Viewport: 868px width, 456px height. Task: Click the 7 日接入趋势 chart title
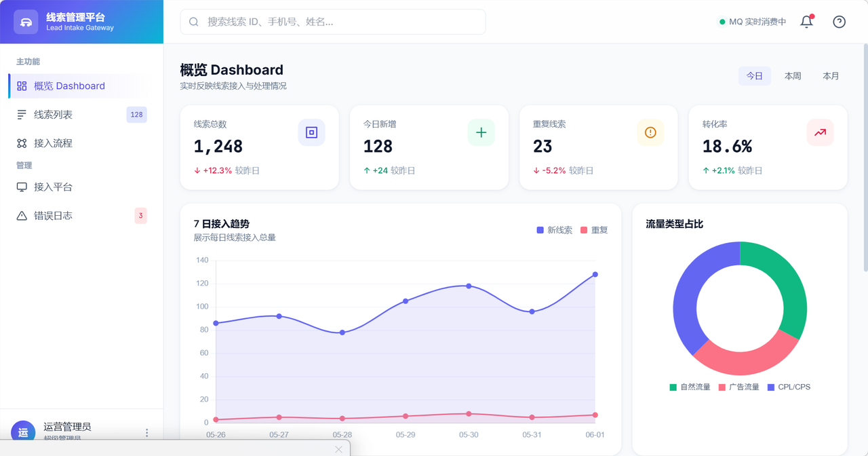click(222, 224)
